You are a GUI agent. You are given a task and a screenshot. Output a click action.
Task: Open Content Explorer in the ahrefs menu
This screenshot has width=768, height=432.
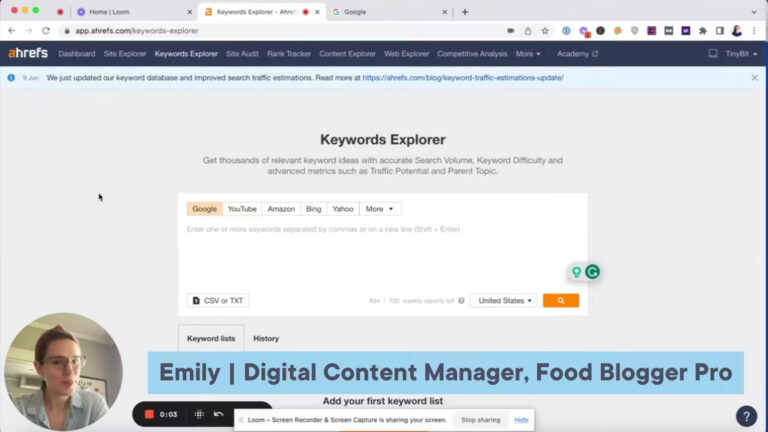pos(347,53)
